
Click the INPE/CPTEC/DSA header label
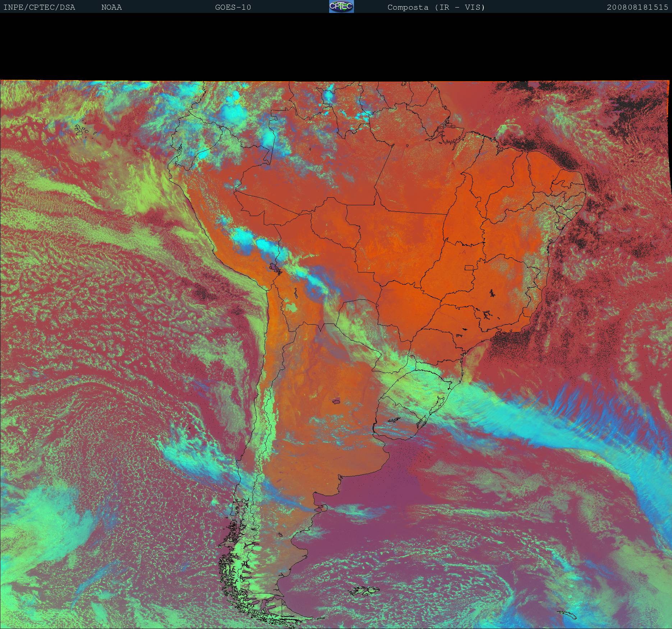click(39, 7)
